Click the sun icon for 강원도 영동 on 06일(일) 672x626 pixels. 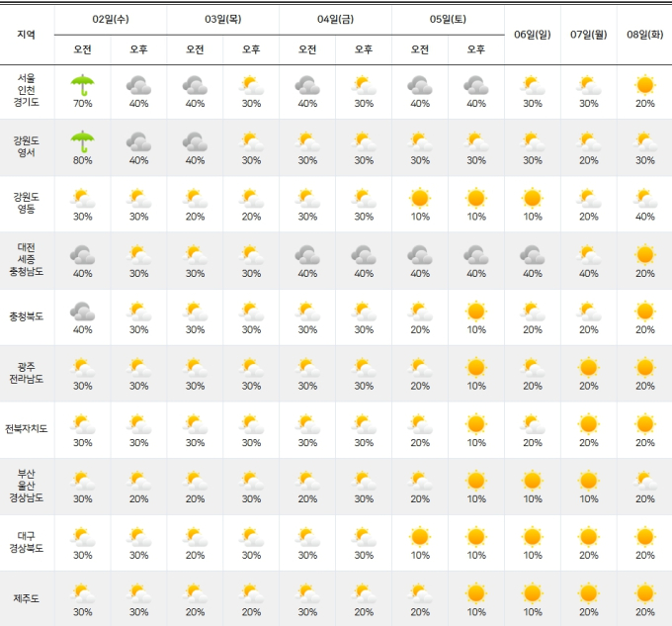(533, 198)
